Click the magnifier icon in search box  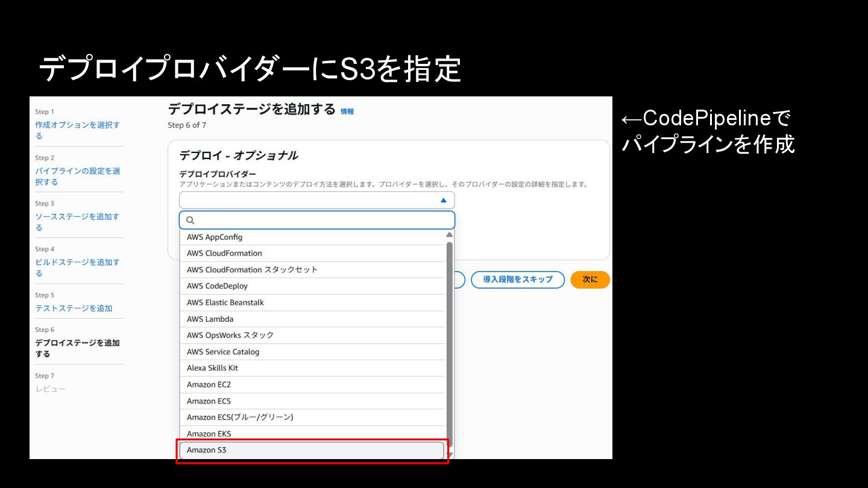(190, 221)
